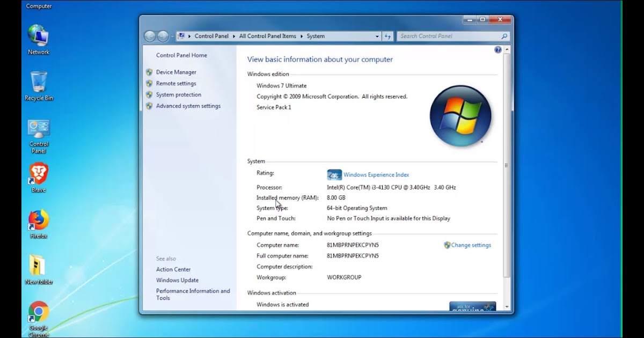644x338 pixels.
Task: Go to Control Panel Home
Action: [x=181, y=55]
